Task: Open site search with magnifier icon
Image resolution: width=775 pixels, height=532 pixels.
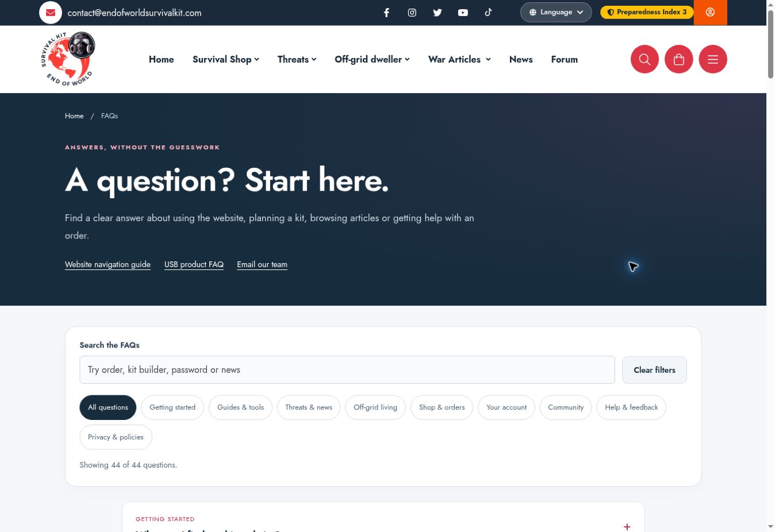Action: pos(644,59)
